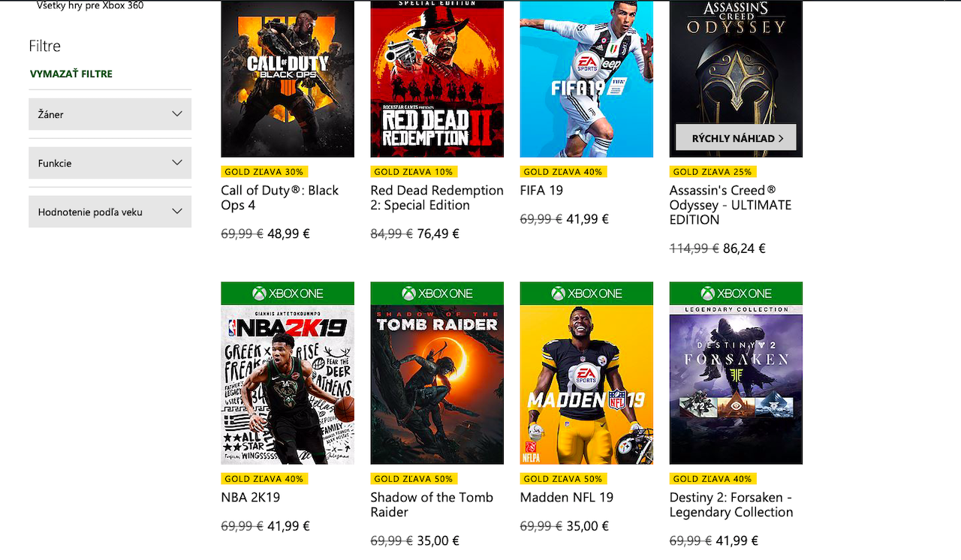961x560 pixels.
Task: Open the Assassin's Creed Odyssey - ULTIMATE EDITION title
Action: [x=730, y=205]
